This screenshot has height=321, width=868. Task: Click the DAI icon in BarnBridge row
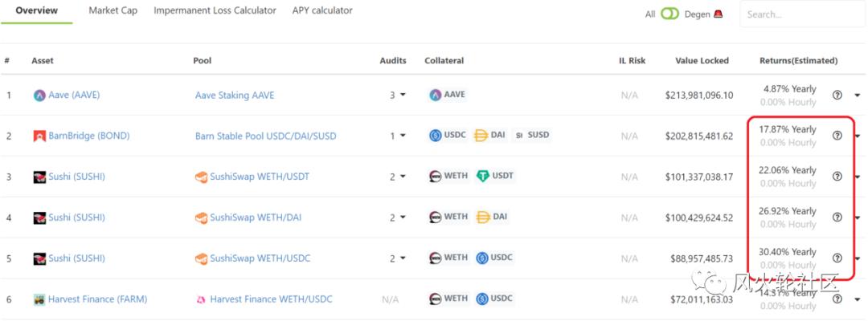481,136
